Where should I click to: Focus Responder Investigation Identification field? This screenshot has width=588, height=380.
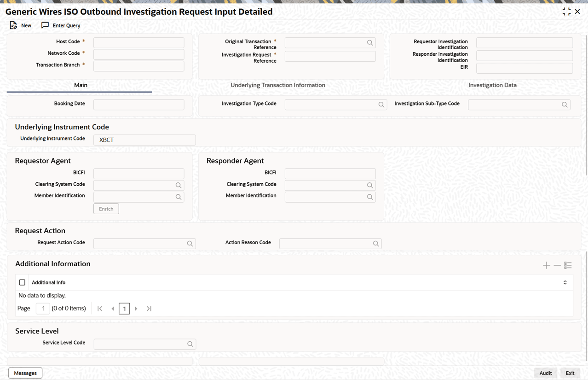[525, 56]
